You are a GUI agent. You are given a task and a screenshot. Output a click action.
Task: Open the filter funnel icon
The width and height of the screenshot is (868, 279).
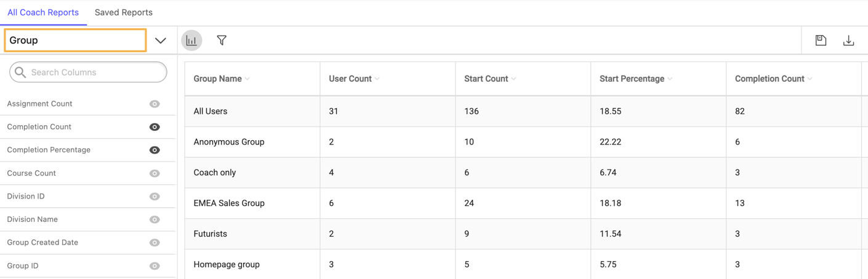click(x=222, y=41)
